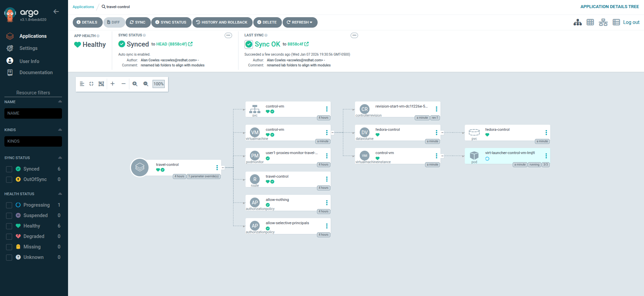Enable the Progressing health filter checkbox
This screenshot has width=644, height=296.
(9, 205)
